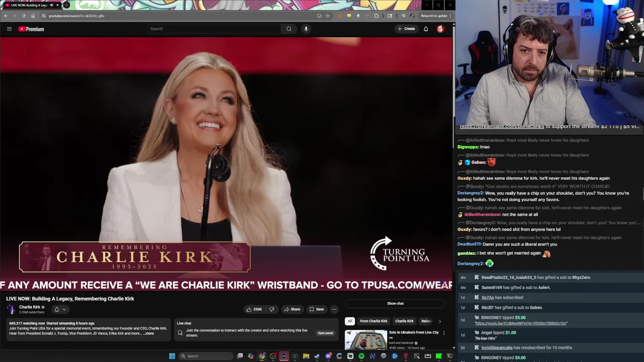Open the live chat panel
This screenshot has width=644, height=362.
[x=326, y=333]
